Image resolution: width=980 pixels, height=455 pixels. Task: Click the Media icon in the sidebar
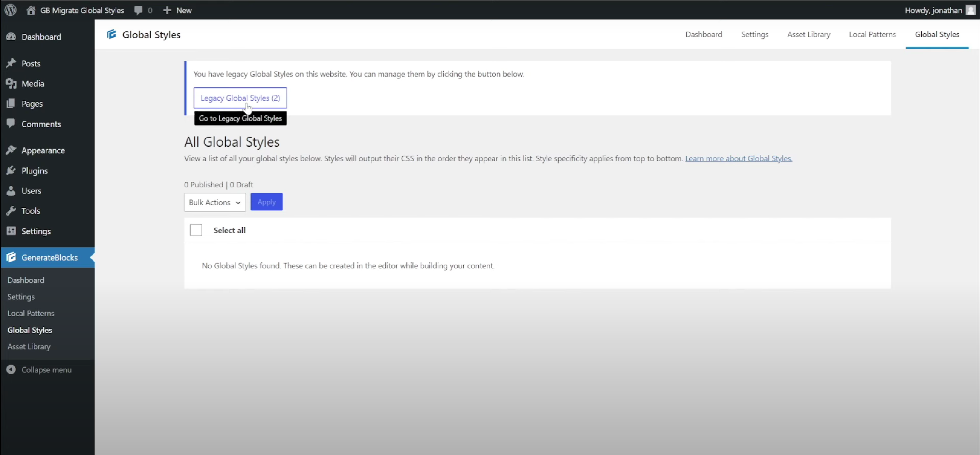pyautogui.click(x=11, y=83)
